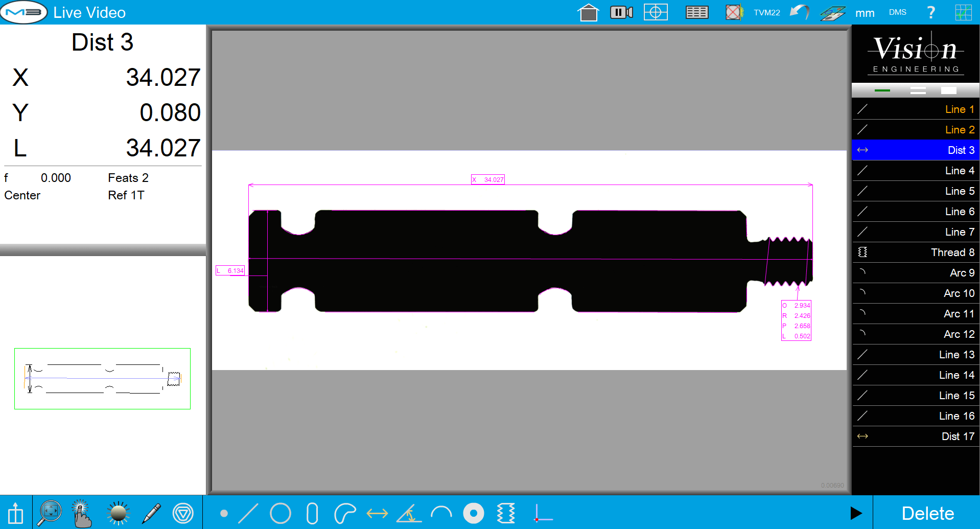Select Thread 8 in the features list
This screenshot has height=529, width=980.
[x=915, y=252]
